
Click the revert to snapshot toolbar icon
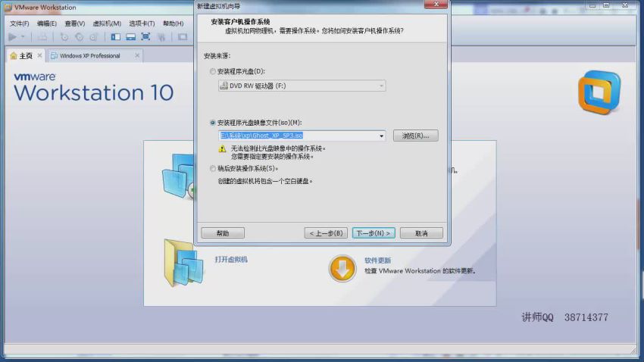[79, 37]
